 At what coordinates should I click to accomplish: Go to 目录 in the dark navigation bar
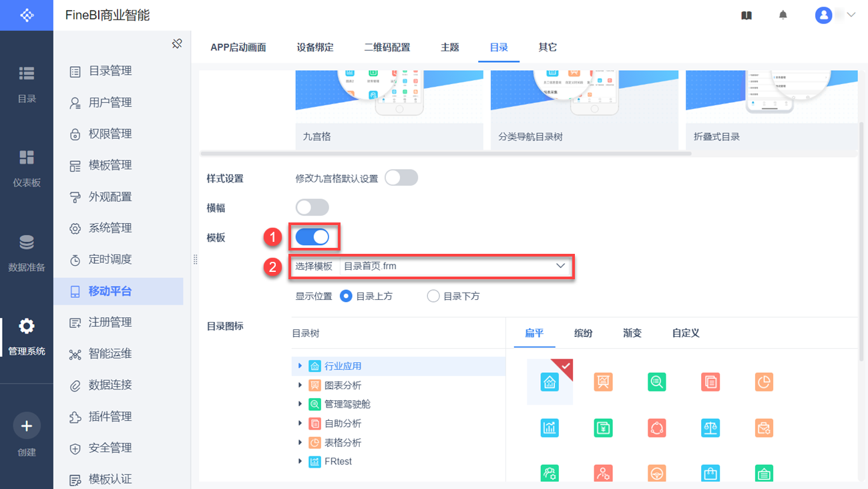27,84
